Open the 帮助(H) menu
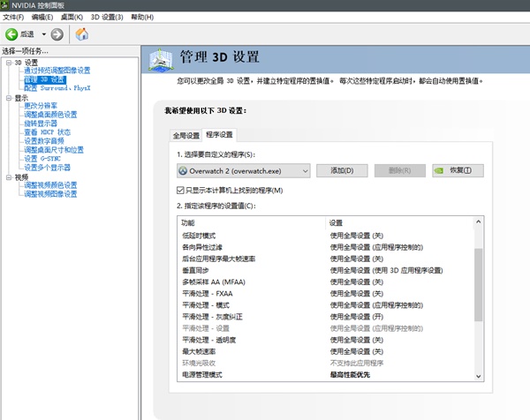Image resolution: width=530 pixels, height=420 pixels. coord(142,18)
